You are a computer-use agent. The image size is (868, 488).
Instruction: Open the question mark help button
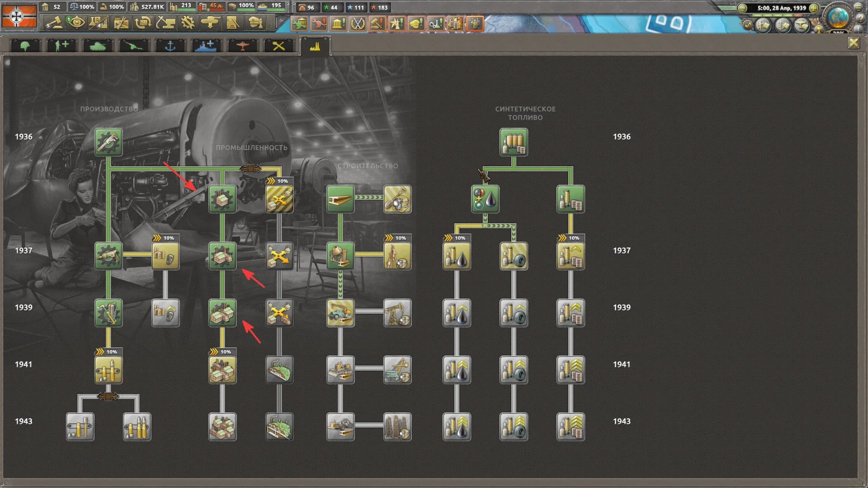pos(860,19)
